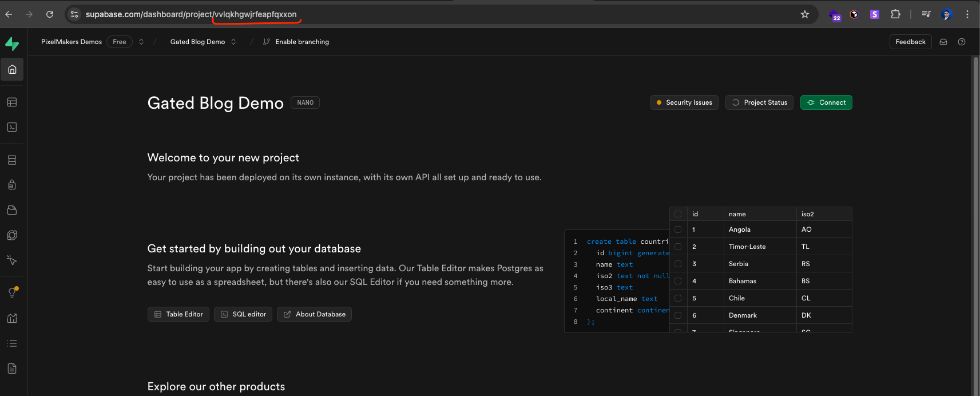980x396 pixels.
Task: Click the 'Explore our other products' heading
Action: [216, 386]
